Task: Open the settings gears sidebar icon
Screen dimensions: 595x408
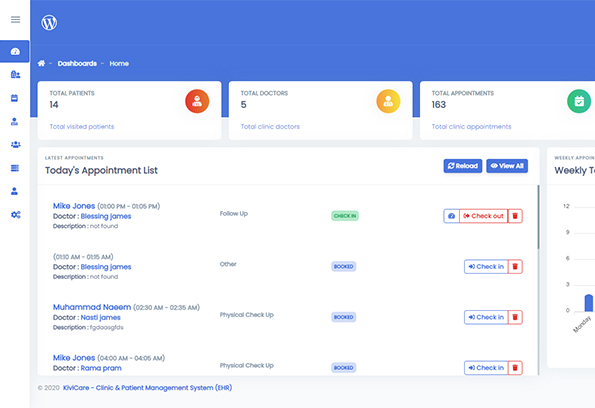Action: [16, 214]
